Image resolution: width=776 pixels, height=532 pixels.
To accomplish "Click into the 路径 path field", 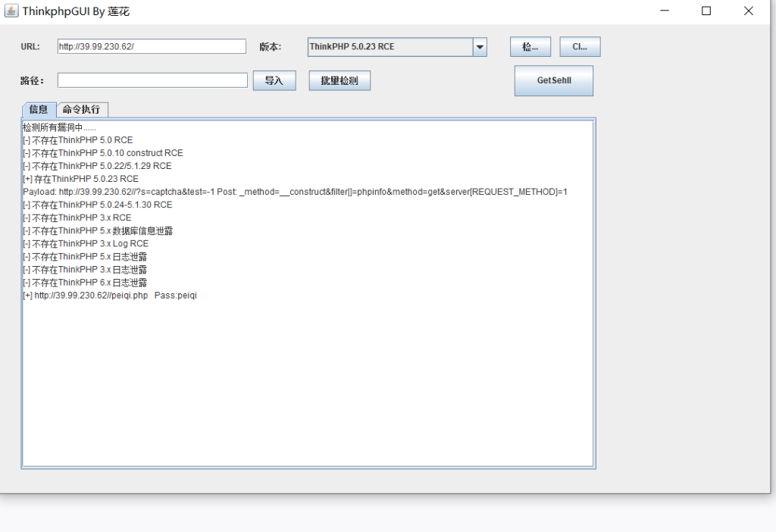I will pos(152,80).
